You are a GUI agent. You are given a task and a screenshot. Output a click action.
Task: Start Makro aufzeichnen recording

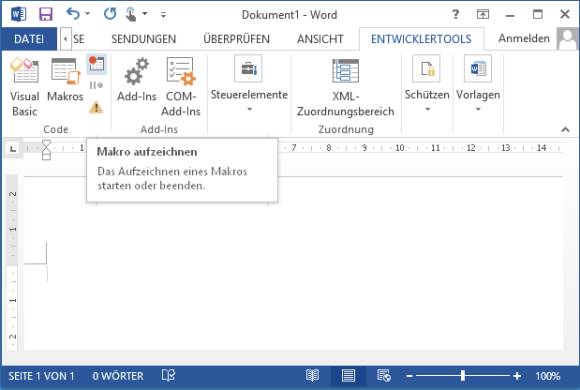point(97,64)
